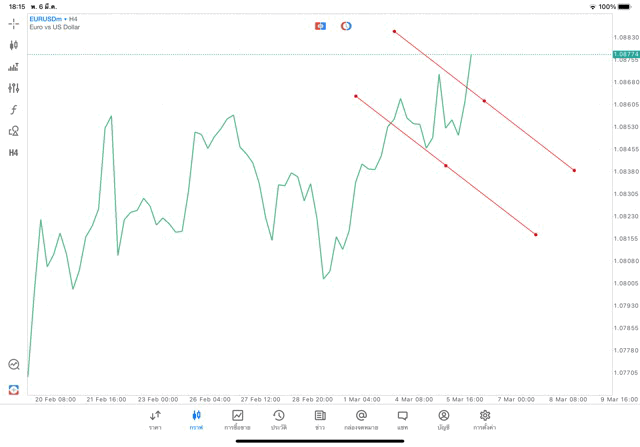
Task: Toggle the blue-red trade panel icon
Action: point(320,26)
